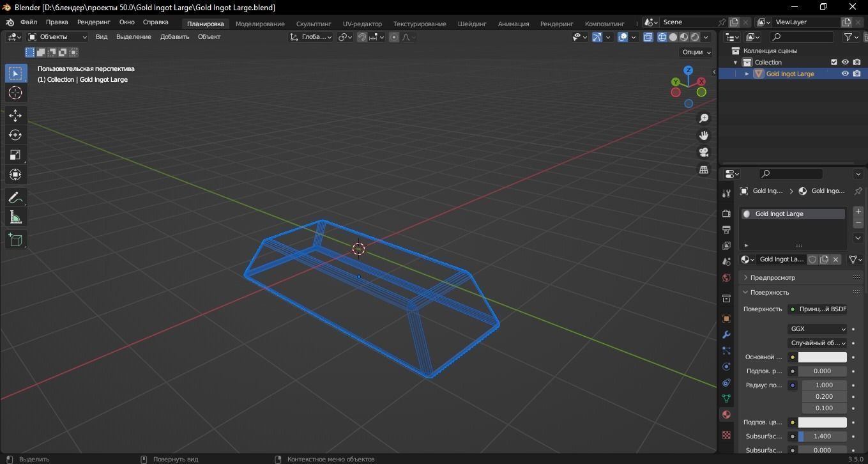Image resolution: width=868 pixels, height=464 pixels.
Task: Open the Object Data properties tab
Action: [726, 399]
